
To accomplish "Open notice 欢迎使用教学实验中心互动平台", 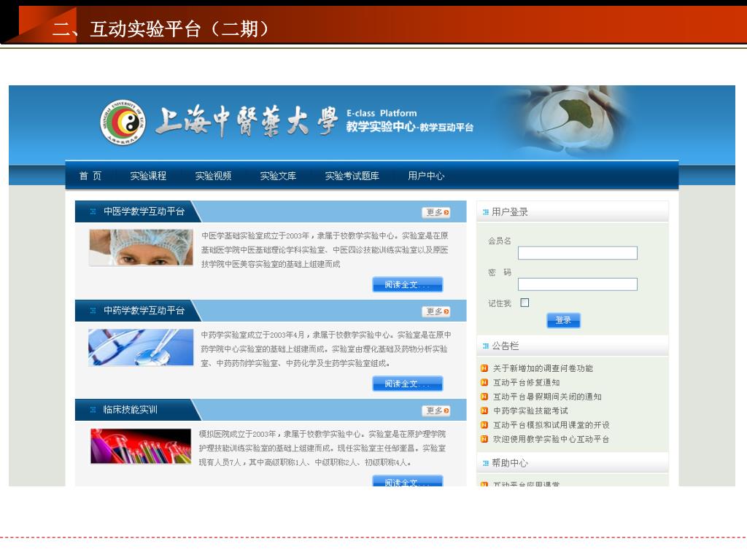I will coord(551,439).
